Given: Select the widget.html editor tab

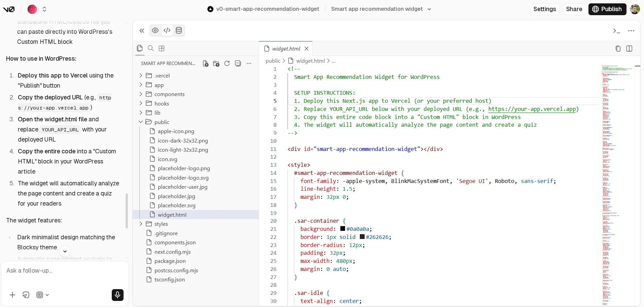Looking at the screenshot, I should point(286,49).
